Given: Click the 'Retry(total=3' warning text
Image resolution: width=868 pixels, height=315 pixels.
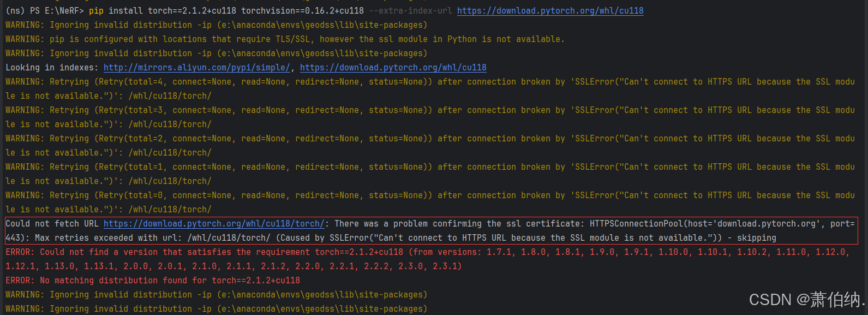Looking at the screenshot, I should [x=131, y=110].
